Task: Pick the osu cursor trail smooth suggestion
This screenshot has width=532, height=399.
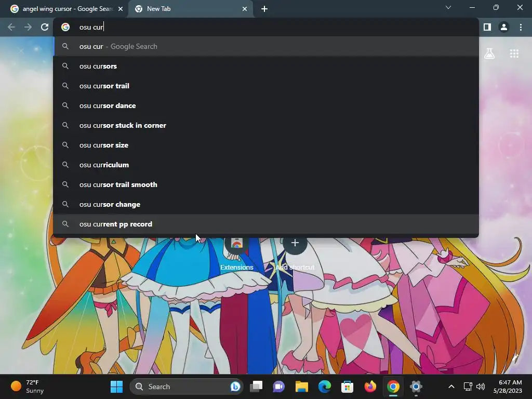Action: (x=267, y=184)
